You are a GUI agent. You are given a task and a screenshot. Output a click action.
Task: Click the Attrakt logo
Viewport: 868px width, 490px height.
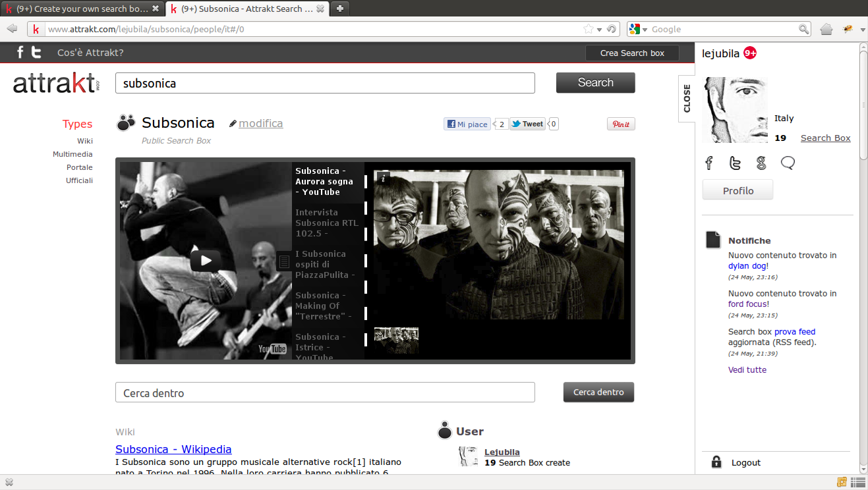pyautogui.click(x=56, y=84)
